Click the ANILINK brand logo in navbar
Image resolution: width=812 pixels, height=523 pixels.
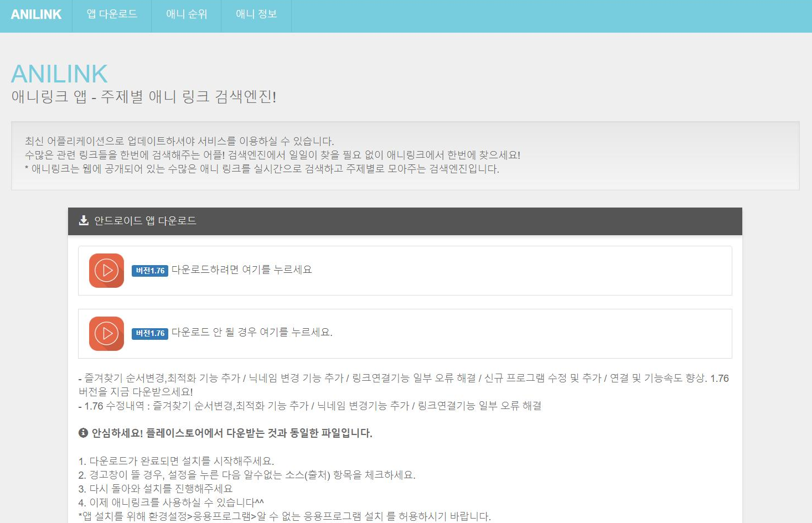pyautogui.click(x=36, y=14)
